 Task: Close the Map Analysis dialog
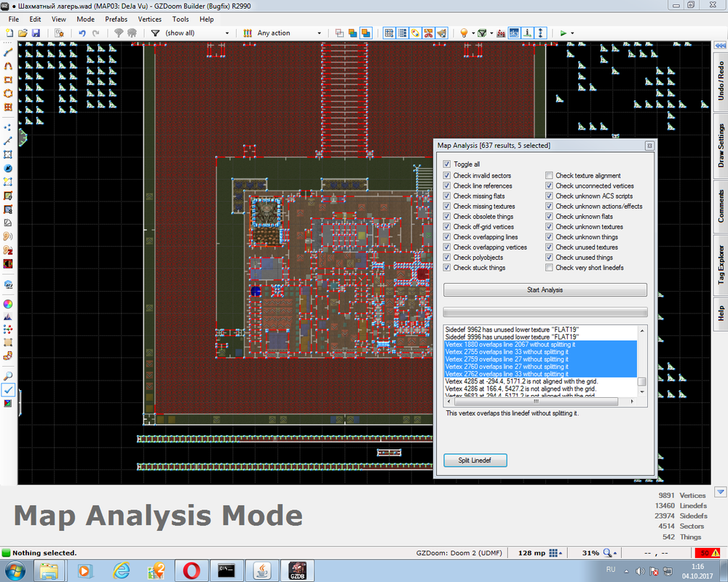[649, 145]
